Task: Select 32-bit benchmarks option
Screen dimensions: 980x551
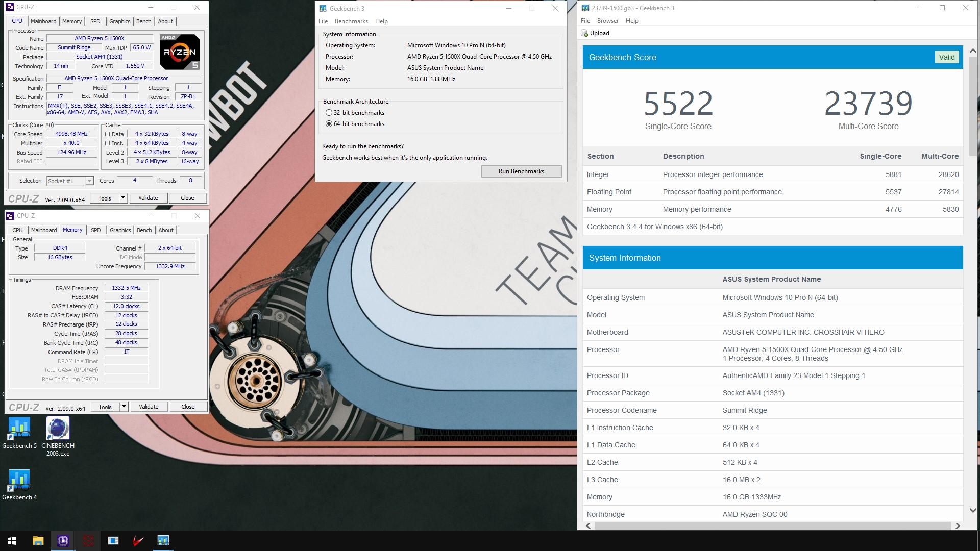Action: point(355,113)
